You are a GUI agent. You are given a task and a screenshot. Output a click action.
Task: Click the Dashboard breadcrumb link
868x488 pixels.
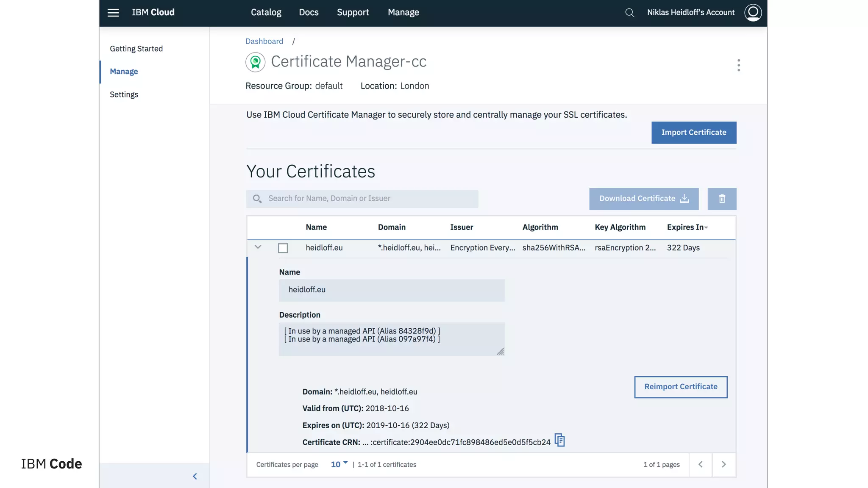264,41
